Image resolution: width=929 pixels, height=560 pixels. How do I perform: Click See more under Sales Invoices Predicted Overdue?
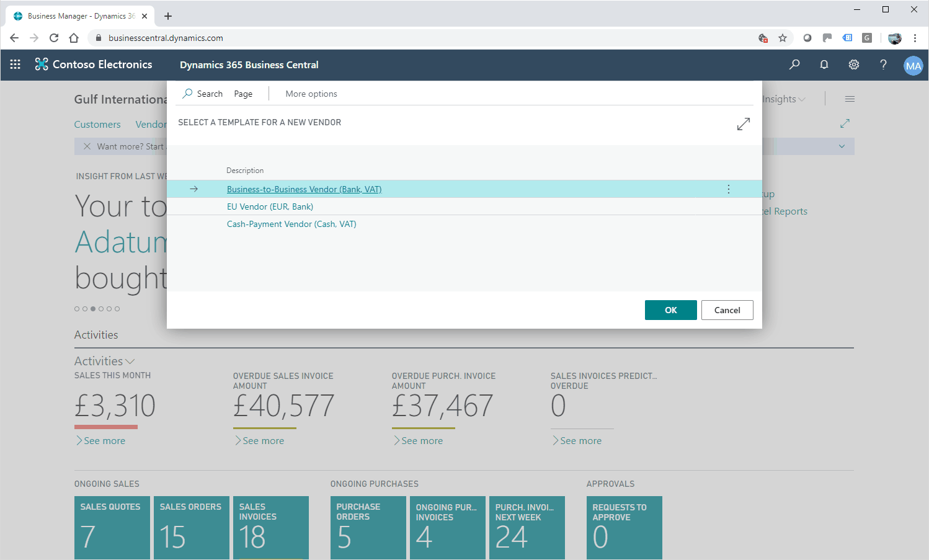tap(577, 440)
